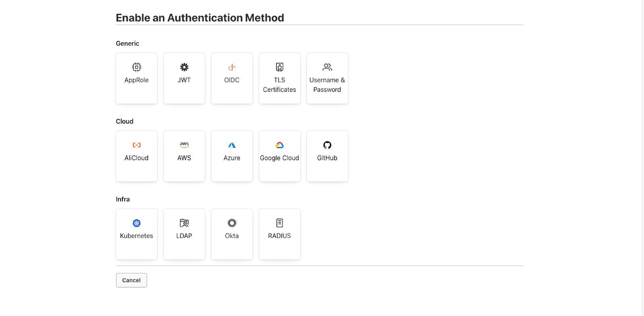Click the "Cloud" section heading
Viewport: 644px width, 316px height.
[x=124, y=122]
